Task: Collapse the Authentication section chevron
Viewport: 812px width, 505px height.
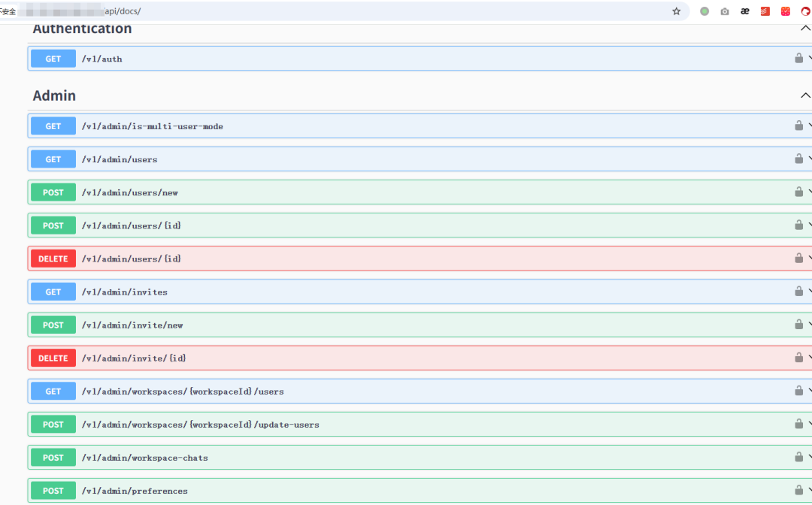Action: [805, 28]
